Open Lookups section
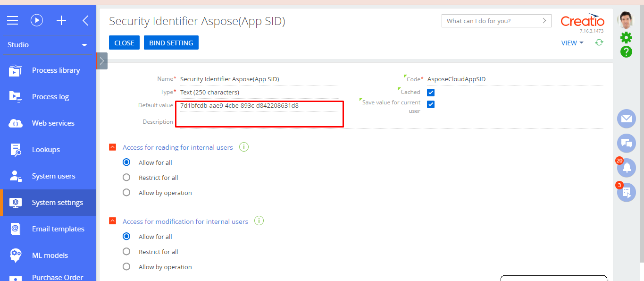This screenshot has width=644, height=281. [x=46, y=150]
